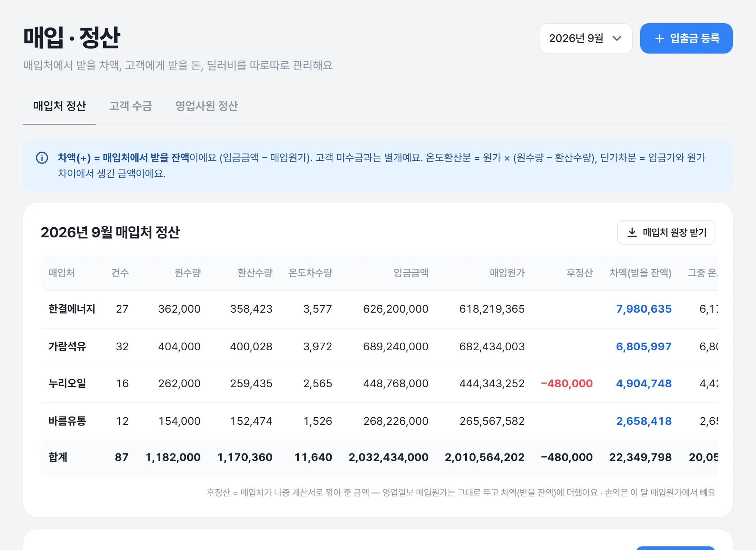This screenshot has width=756, height=550.
Task: Click the info icon in the blue notice
Action: point(42,158)
